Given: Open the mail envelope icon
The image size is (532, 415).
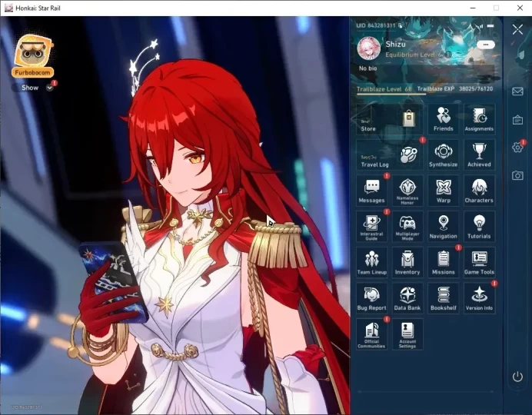Looking at the screenshot, I should (517, 91).
